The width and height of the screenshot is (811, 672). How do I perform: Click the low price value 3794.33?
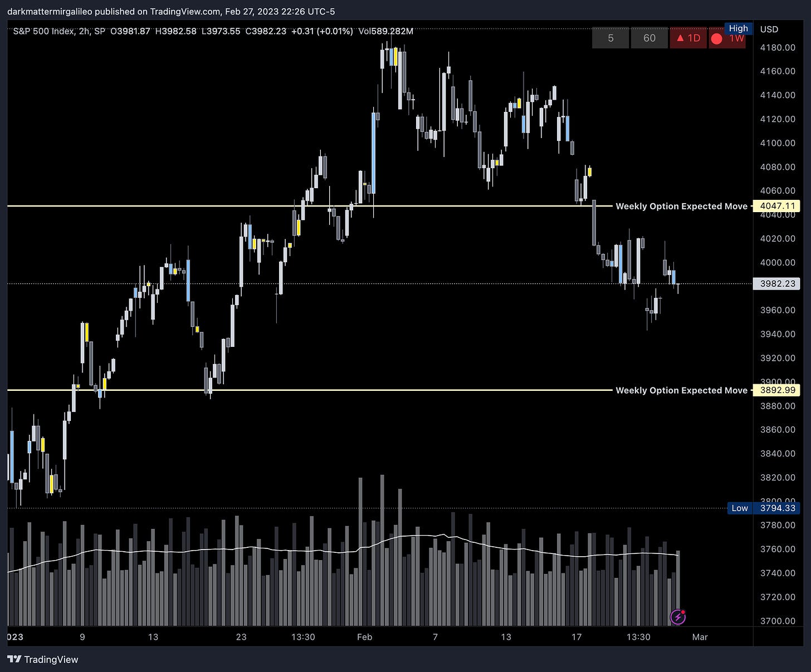pos(776,508)
